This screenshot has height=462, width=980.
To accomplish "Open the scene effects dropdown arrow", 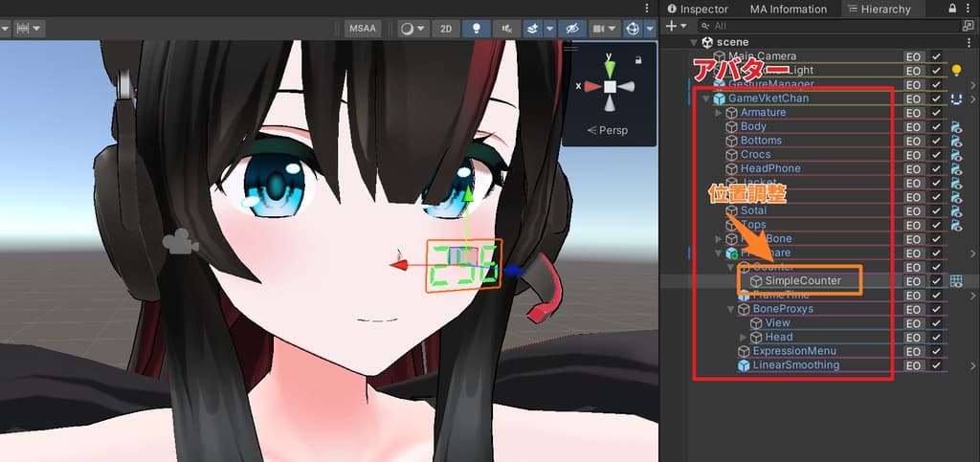I will pyautogui.click(x=549, y=29).
